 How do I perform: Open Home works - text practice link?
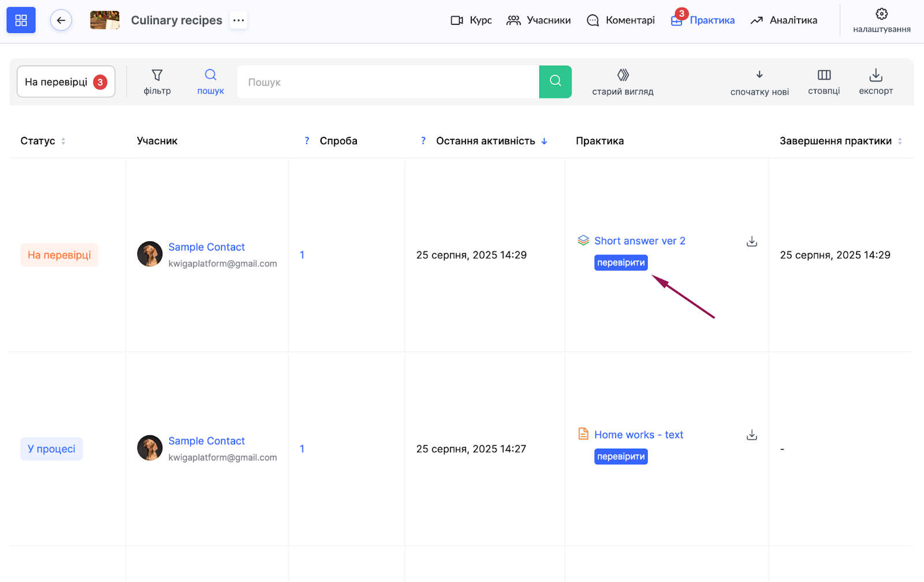click(x=638, y=435)
